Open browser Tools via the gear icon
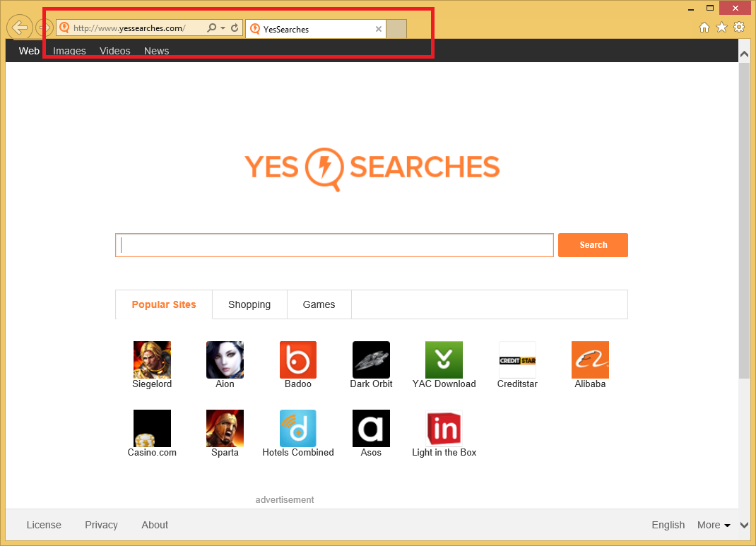 pyautogui.click(x=739, y=27)
